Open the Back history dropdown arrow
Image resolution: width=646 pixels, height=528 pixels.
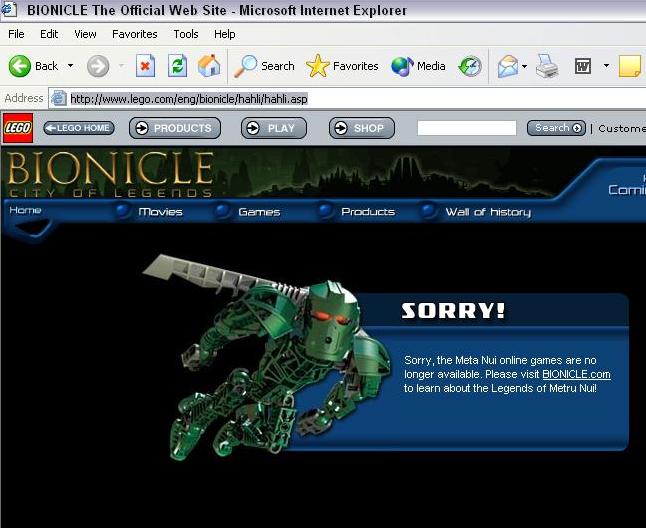(70, 66)
